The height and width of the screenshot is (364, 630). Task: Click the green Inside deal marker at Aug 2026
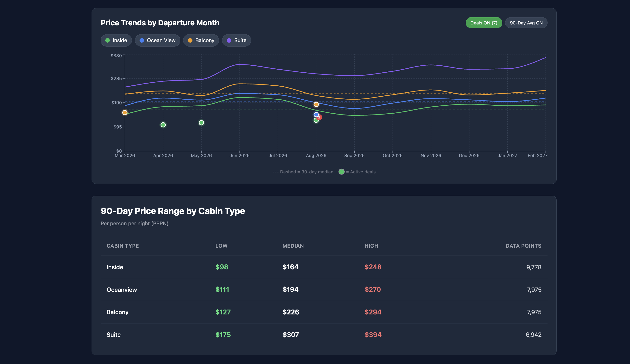316,121
